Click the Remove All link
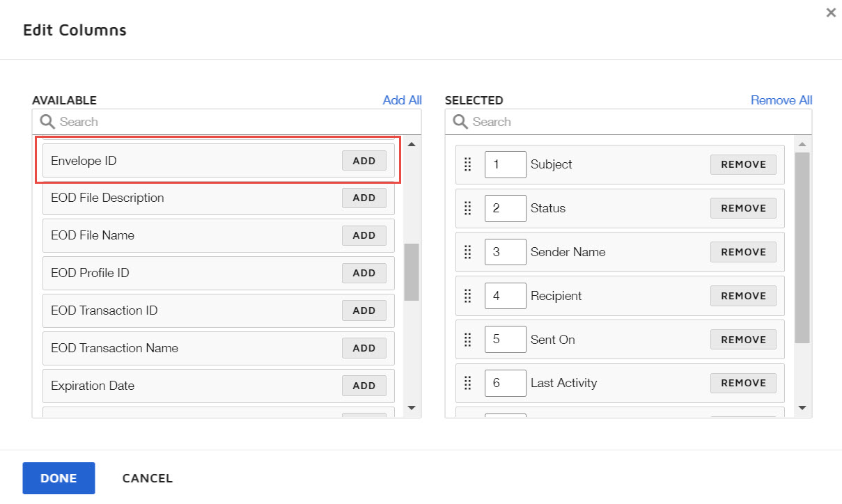 (x=781, y=100)
